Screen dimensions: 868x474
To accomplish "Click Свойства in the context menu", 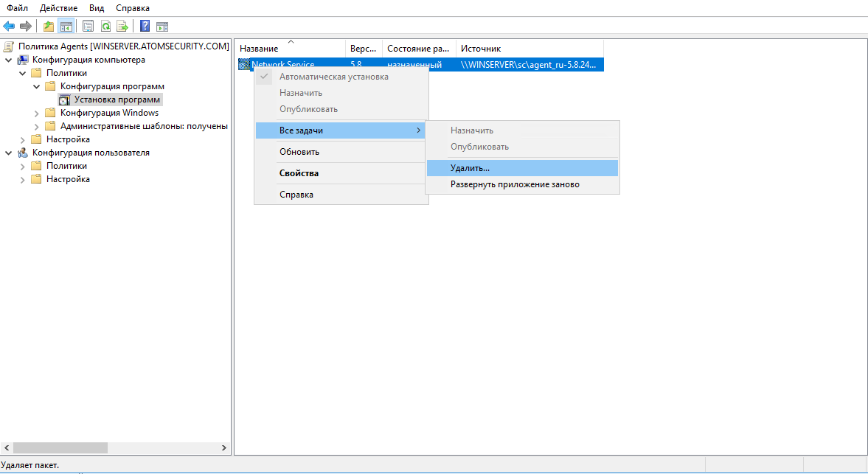I will tap(299, 173).
